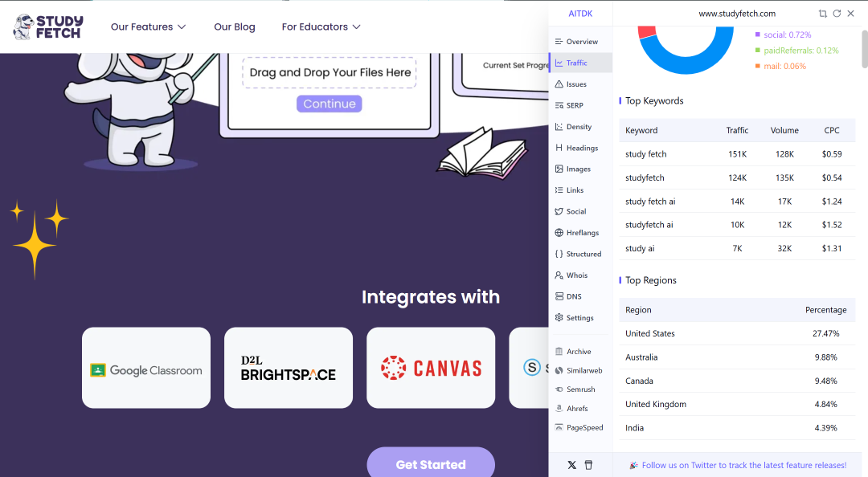Screen dimensions: 868x477
Task: Expand the Our Features dropdown
Action: click(148, 26)
